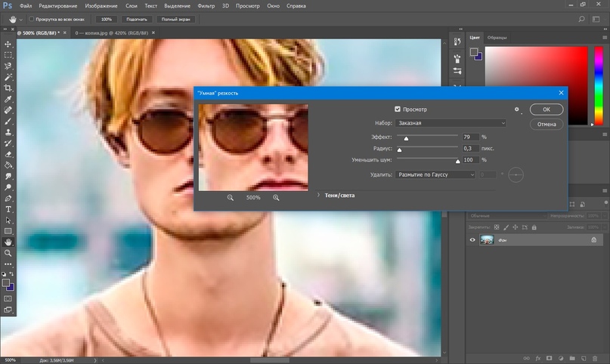Switch to the Образцы tab

pyautogui.click(x=497, y=38)
